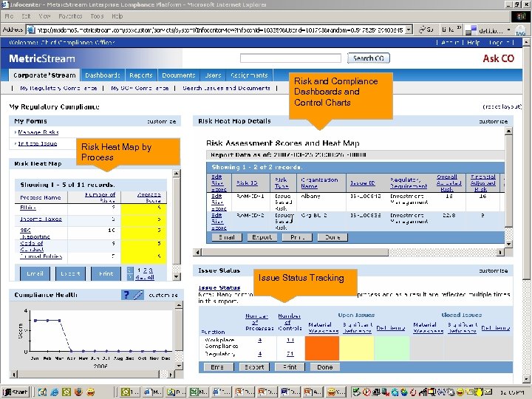Image resolution: width=532 pixels, height=399 pixels.
Task: Click the Search CO button
Action: 369,58
